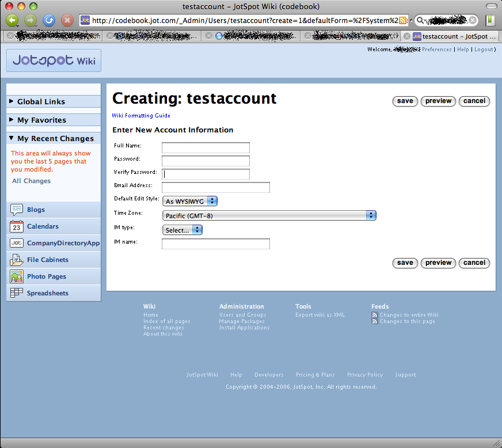Viewport: 502px width, 448px height.
Task: Click the top save button
Action: (405, 101)
